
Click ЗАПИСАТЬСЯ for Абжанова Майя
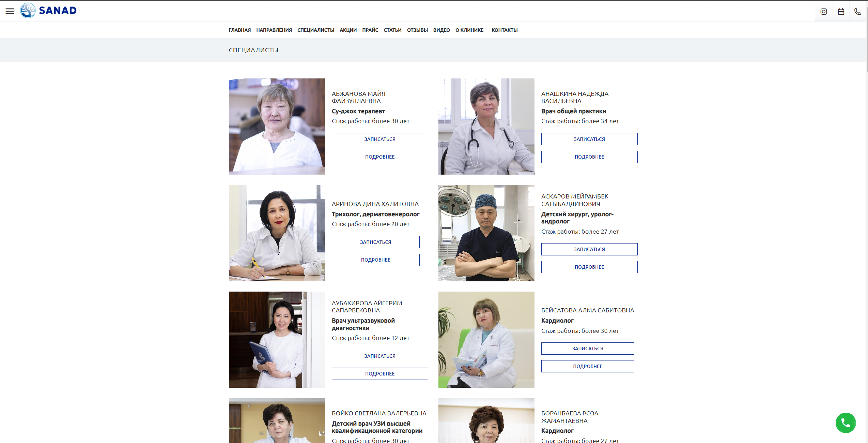(x=380, y=139)
